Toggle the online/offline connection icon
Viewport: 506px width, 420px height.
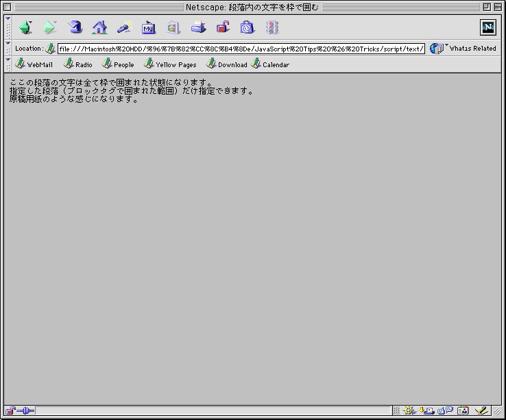[25, 410]
